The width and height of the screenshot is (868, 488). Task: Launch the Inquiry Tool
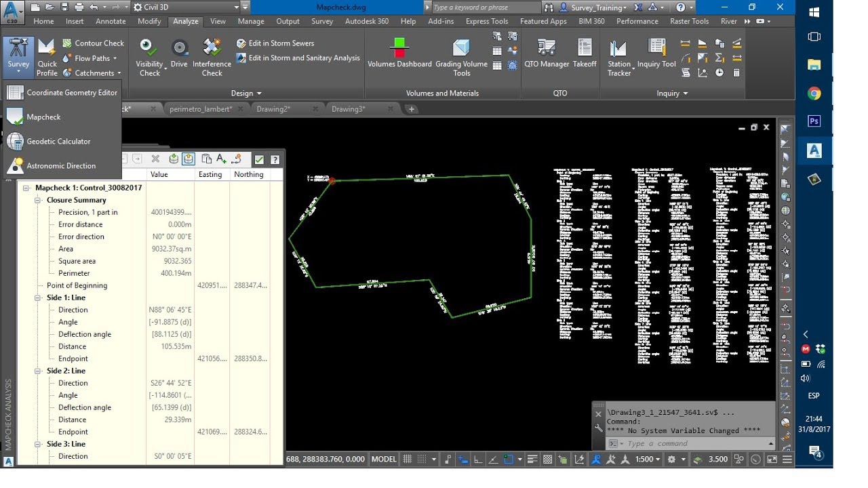(x=656, y=54)
